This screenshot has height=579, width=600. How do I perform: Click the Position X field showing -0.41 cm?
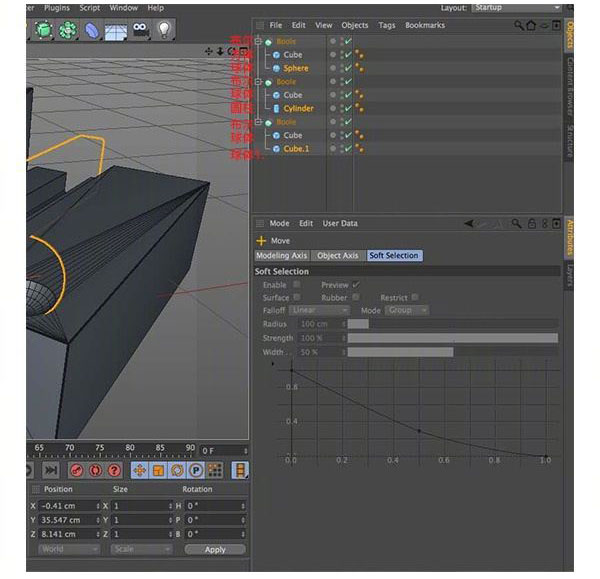[68, 506]
